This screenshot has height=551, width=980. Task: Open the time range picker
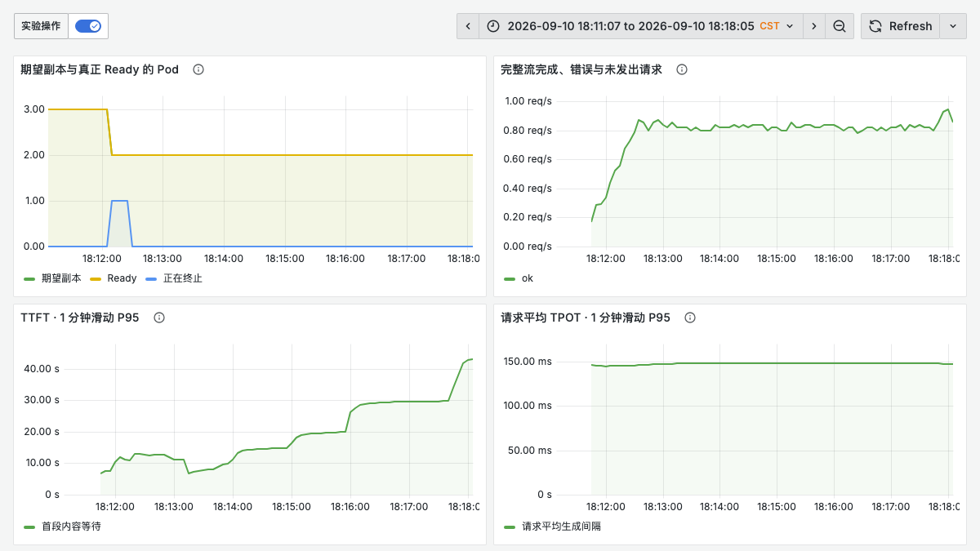[641, 26]
